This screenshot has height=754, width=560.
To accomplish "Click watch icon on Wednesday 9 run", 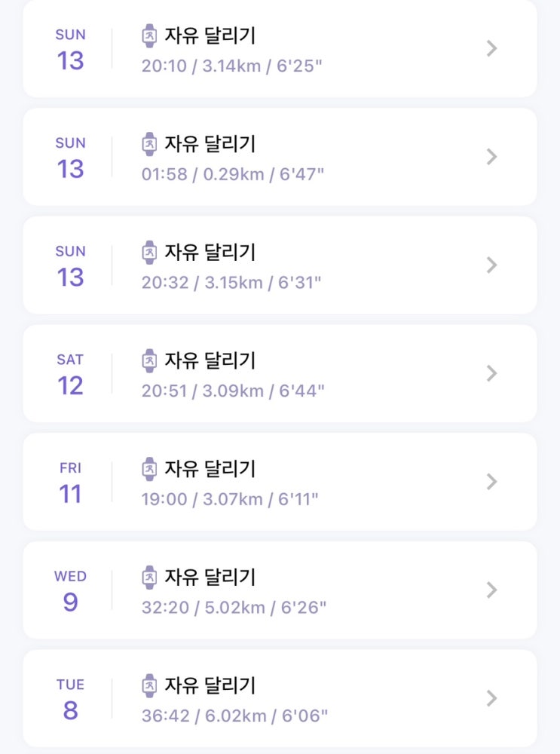I will point(149,578).
